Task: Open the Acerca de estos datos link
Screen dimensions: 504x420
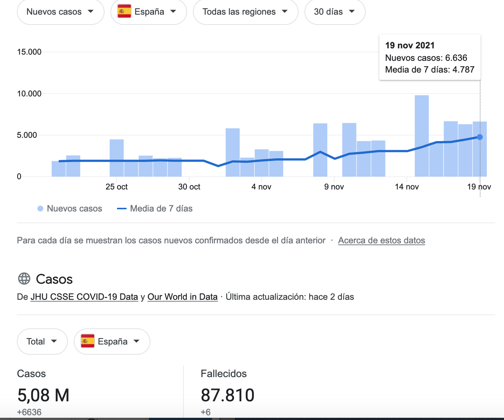Action: pyautogui.click(x=381, y=240)
